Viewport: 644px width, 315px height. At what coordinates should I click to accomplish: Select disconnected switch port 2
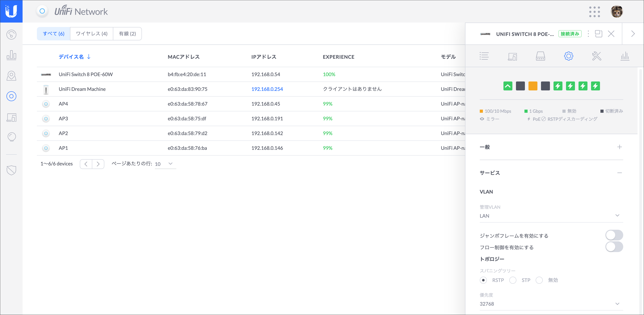tap(520, 86)
